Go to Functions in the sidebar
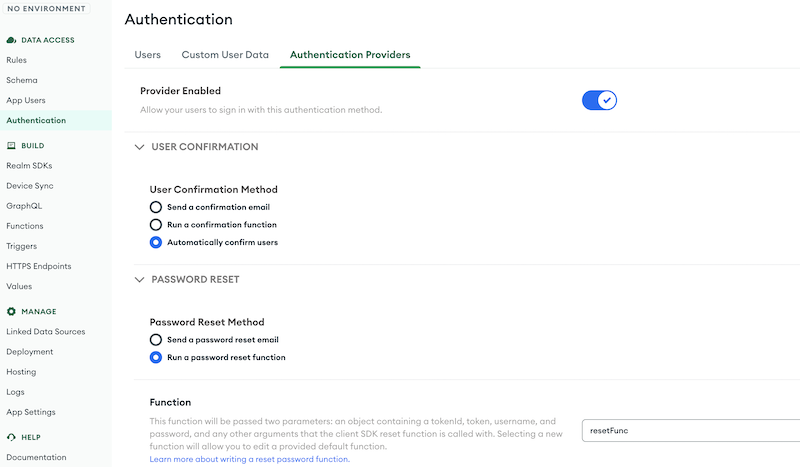800x467 pixels. pyautogui.click(x=24, y=226)
